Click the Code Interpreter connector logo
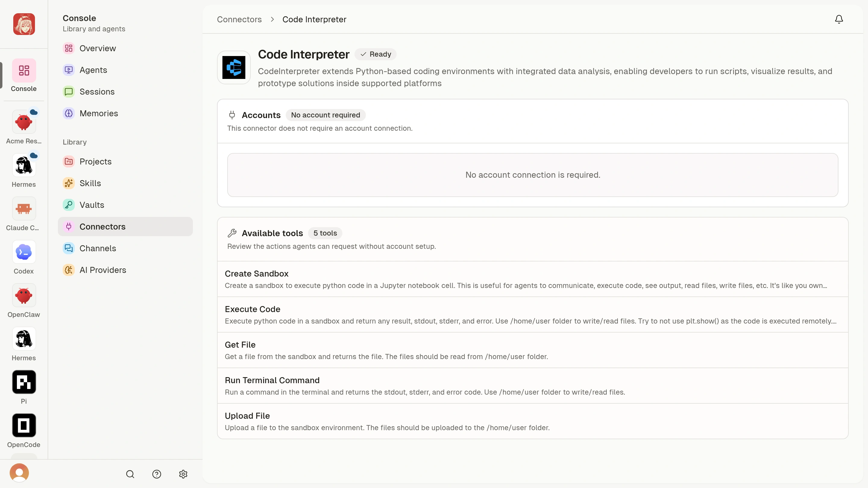The height and width of the screenshot is (488, 868). coord(234,67)
